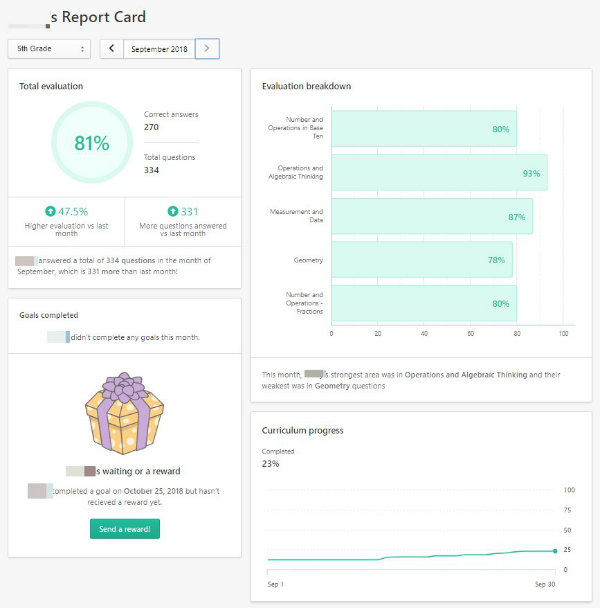The width and height of the screenshot is (600, 608).
Task: Select the Number and Operations in Base Ten bar
Action: click(x=424, y=129)
